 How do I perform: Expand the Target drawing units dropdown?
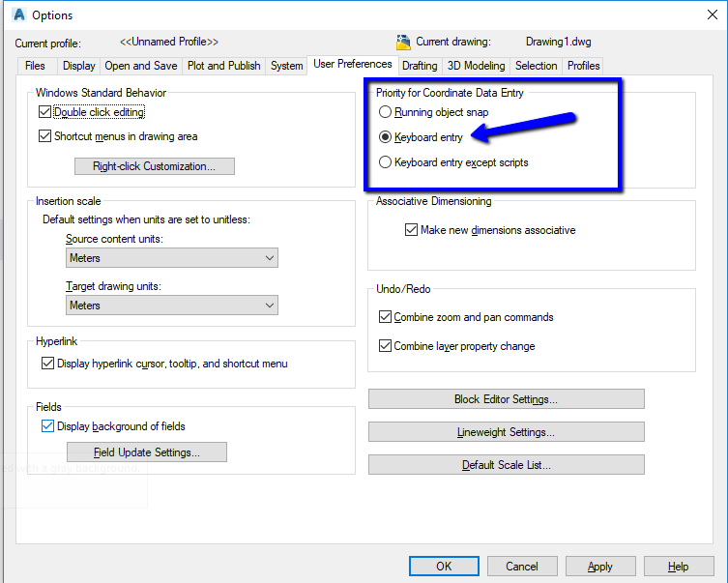pos(172,305)
